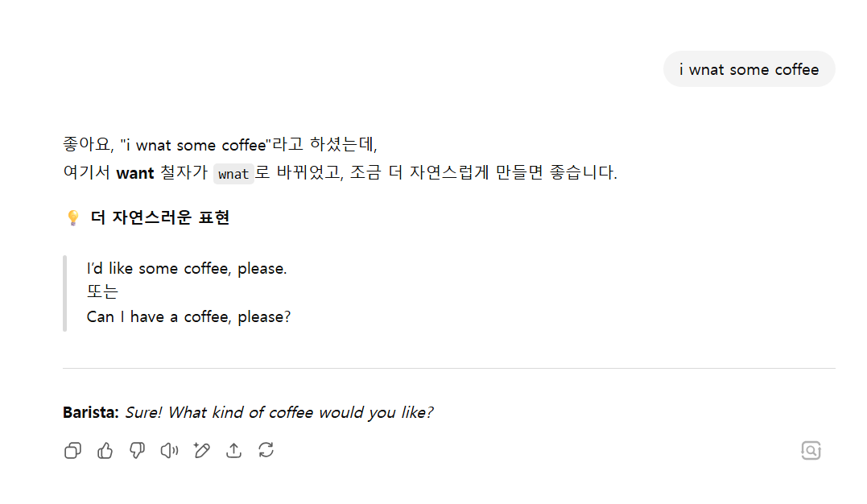This screenshot has height=504, width=867.
Task: Regenerate the response
Action: click(266, 450)
